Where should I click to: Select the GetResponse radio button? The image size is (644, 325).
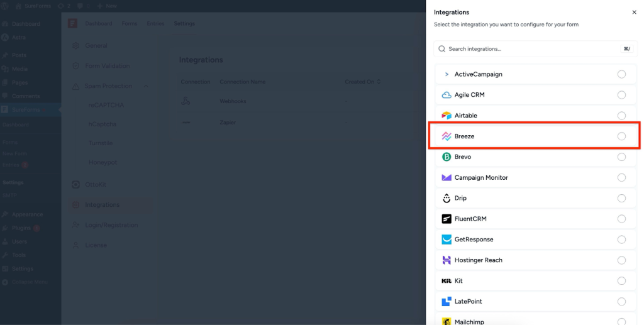pyautogui.click(x=621, y=240)
